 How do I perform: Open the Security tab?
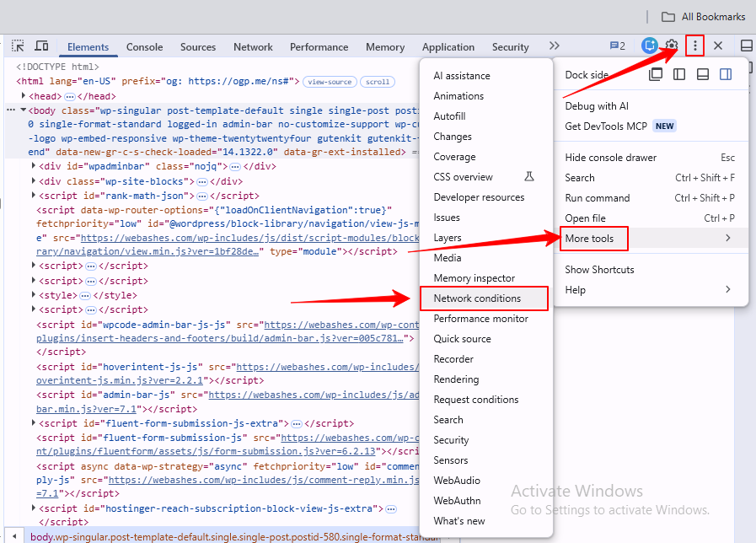(x=510, y=46)
